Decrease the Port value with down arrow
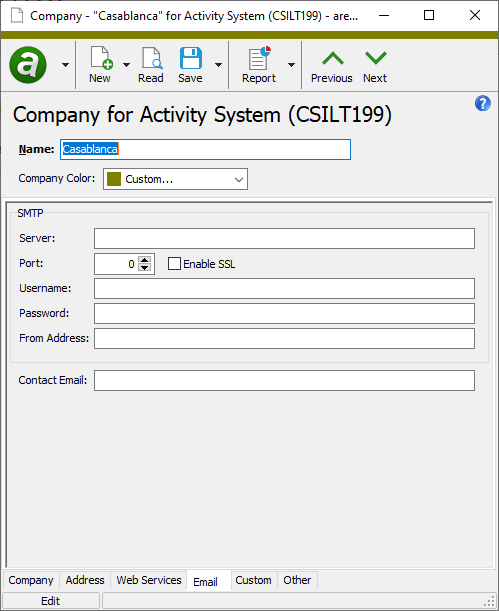Viewport: 499px width, 611px height. 145,268
